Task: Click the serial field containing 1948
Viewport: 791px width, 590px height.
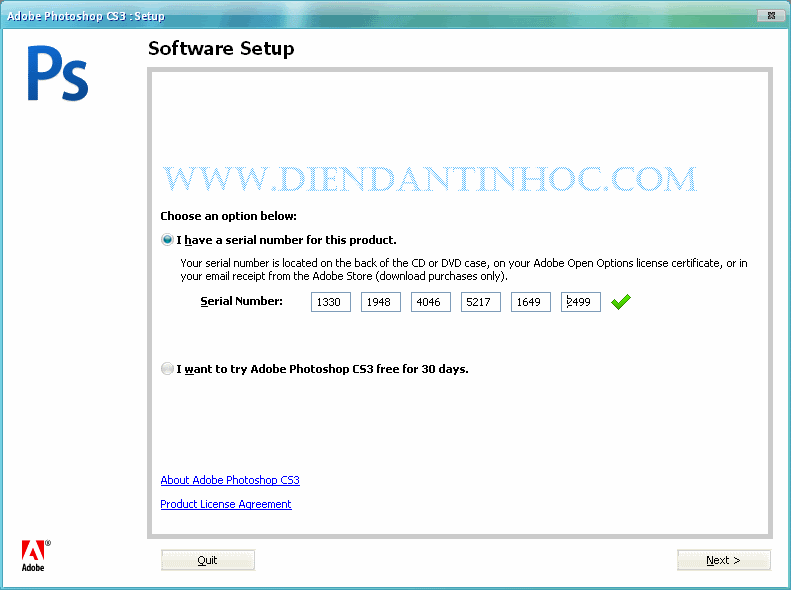Action: click(381, 302)
